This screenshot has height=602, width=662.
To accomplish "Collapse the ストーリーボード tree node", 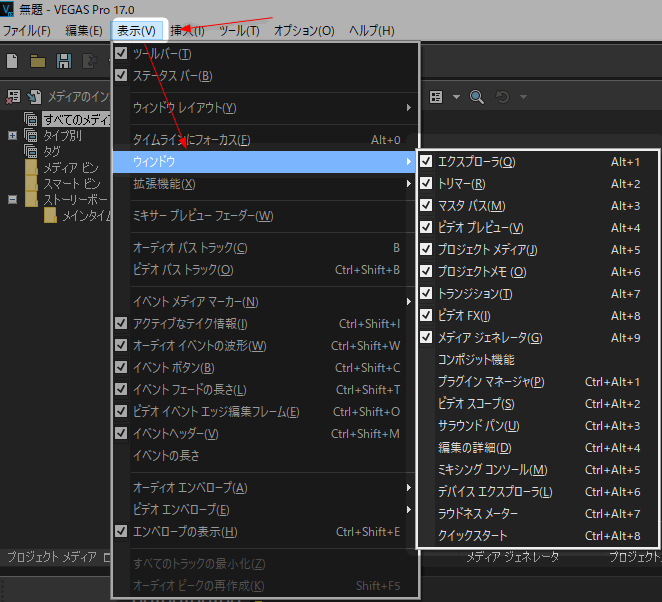I will coord(13,199).
